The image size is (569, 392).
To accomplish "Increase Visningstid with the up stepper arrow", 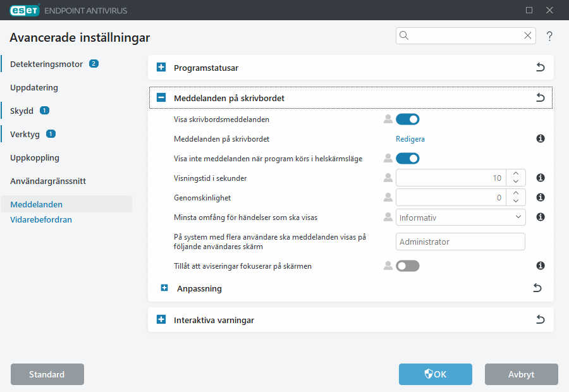I will (516, 174).
